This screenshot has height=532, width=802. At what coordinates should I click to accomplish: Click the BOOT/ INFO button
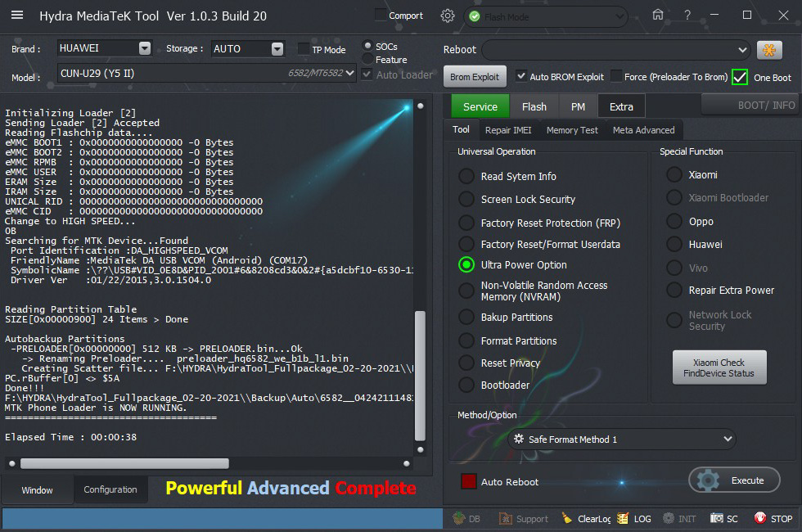coord(751,105)
